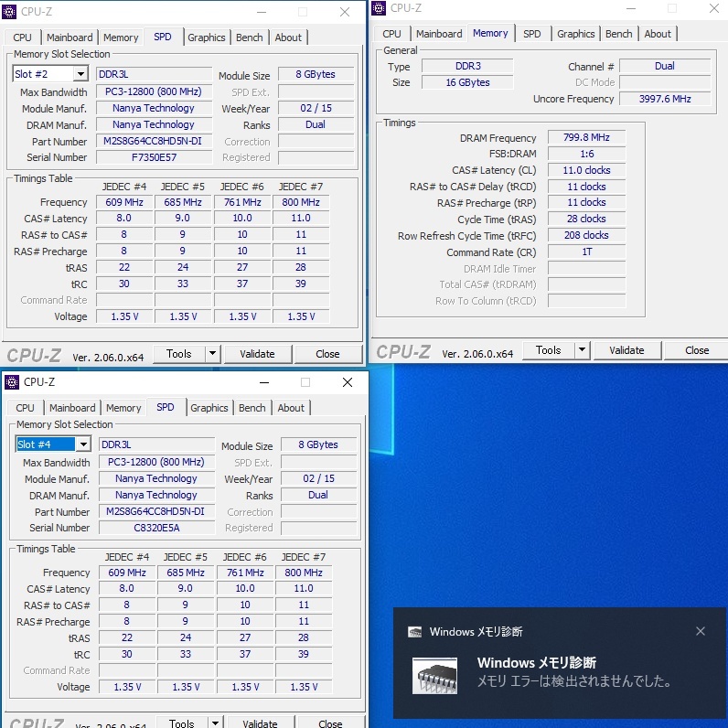Open Slot #2 memory slot dropdown
The image size is (728, 728).
coord(80,74)
